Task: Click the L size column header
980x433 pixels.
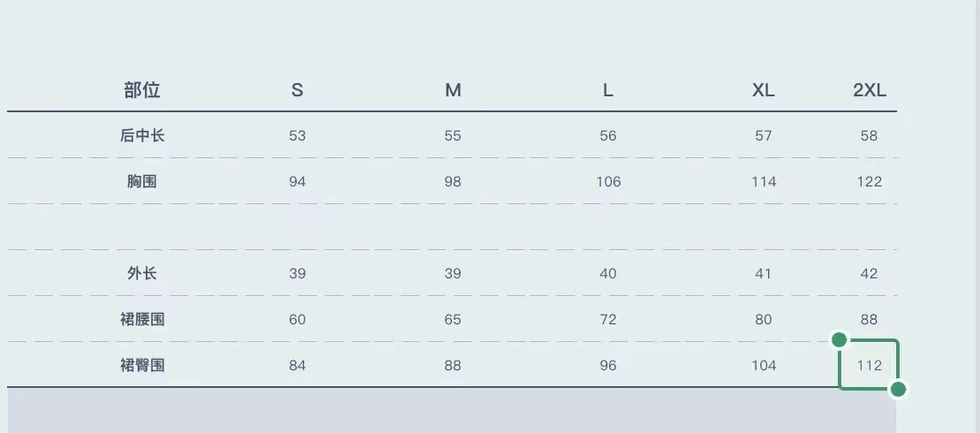Action: click(x=608, y=90)
